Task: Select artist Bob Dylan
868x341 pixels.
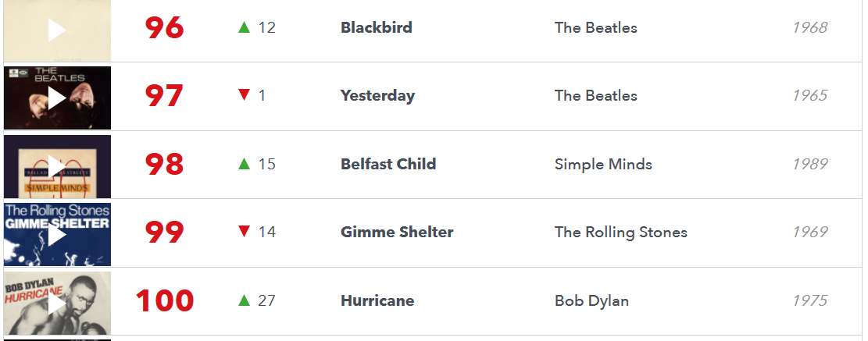Action: tap(591, 301)
